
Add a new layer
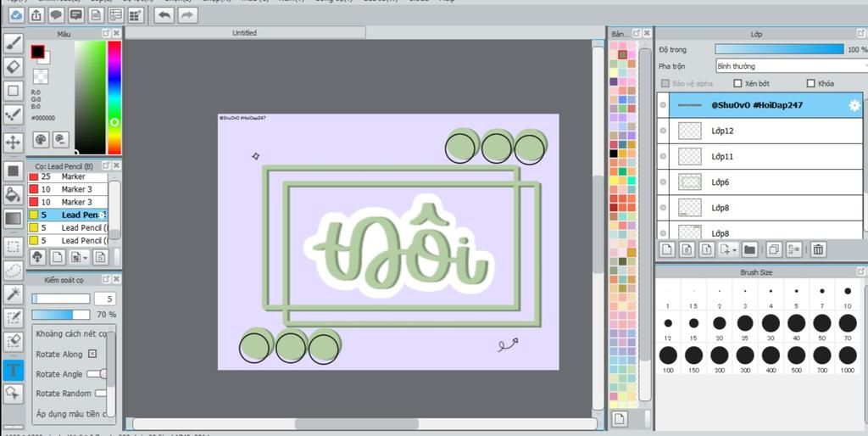coord(667,250)
